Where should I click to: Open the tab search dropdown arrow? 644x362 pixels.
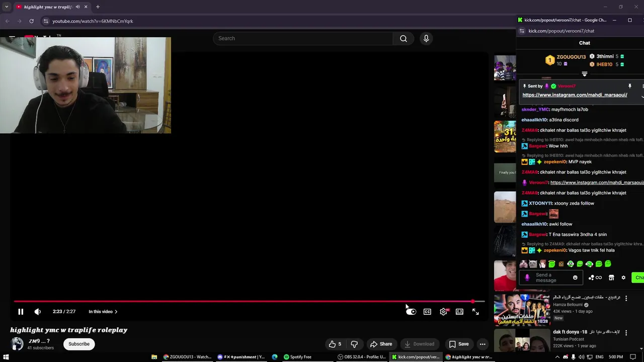click(x=7, y=7)
